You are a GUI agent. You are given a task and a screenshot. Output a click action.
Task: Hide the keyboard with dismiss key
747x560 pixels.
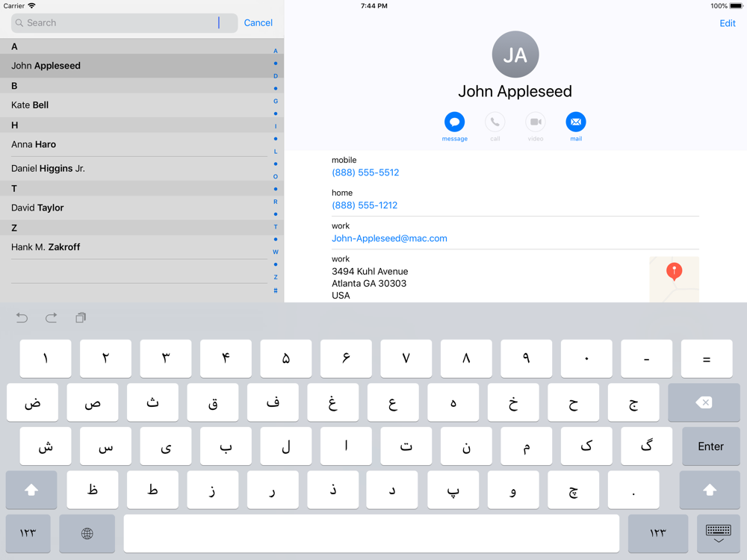coord(718,533)
